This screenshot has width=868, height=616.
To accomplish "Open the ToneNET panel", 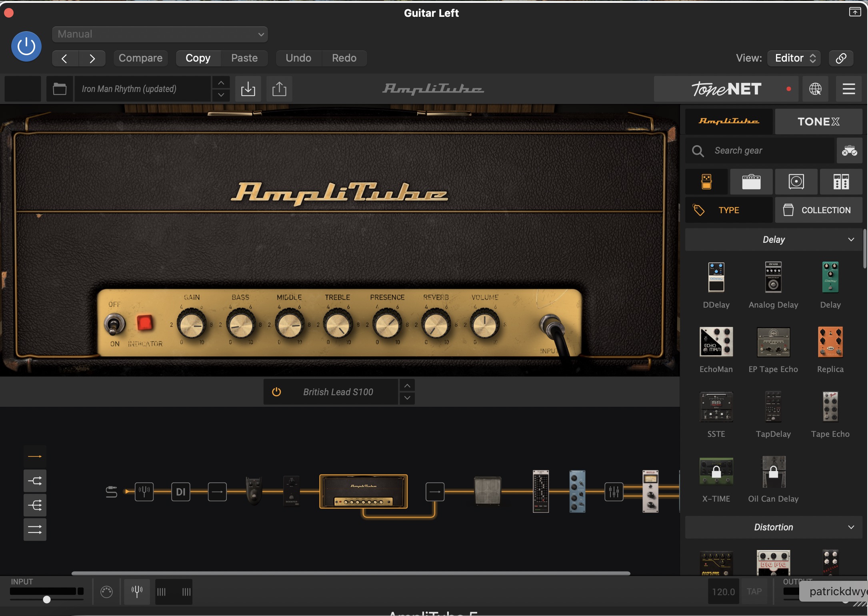I will (726, 89).
